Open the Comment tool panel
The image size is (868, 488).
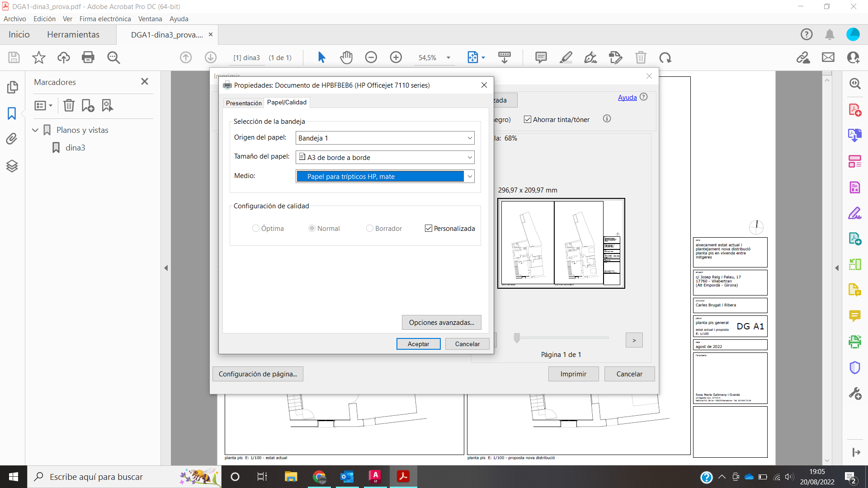click(x=854, y=317)
